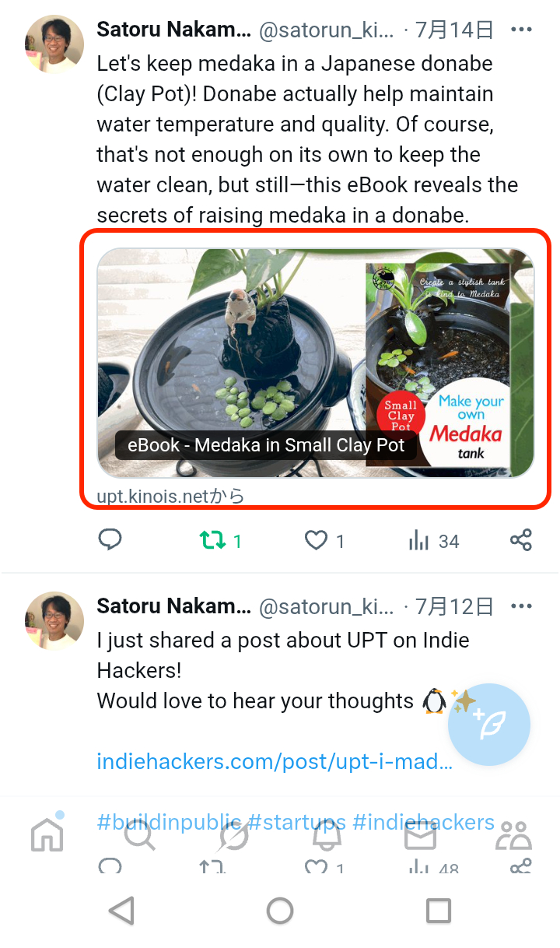Open Android recent apps
The width and height of the screenshot is (560, 948).
(439, 910)
